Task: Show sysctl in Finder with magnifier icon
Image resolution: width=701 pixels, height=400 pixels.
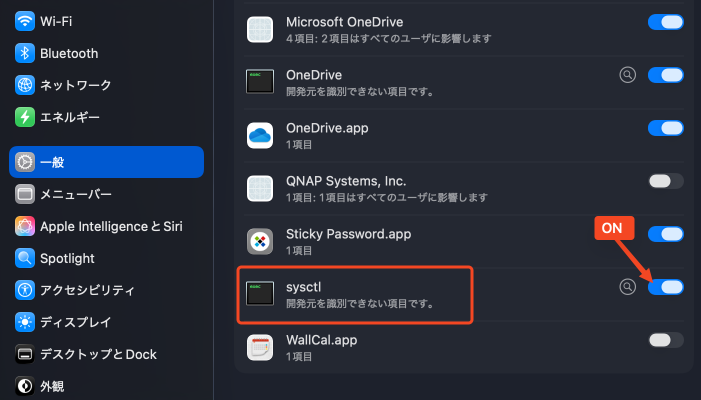Action: [x=627, y=287]
